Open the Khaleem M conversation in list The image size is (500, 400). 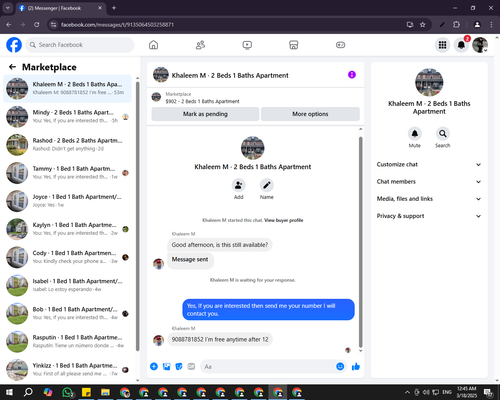(67, 89)
